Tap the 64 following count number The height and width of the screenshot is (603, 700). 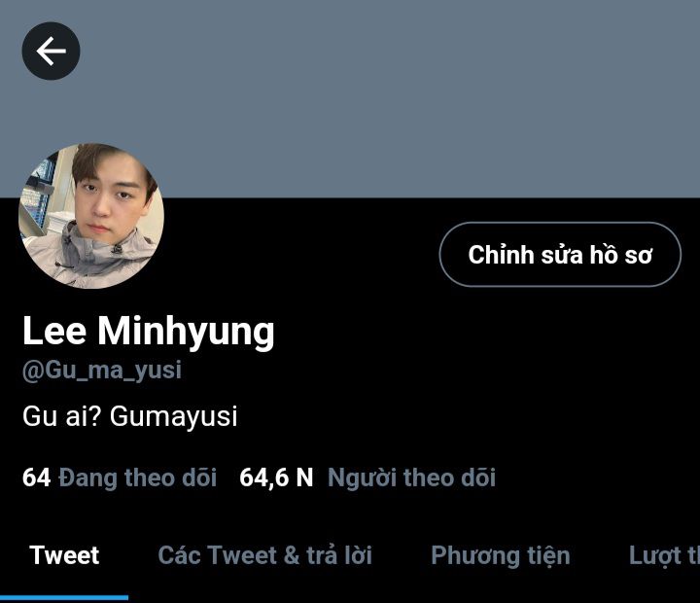click(37, 478)
